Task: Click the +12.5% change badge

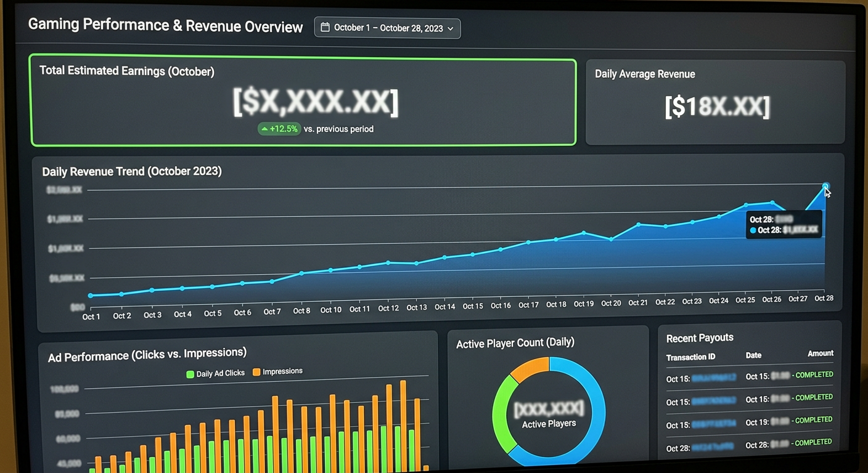Action: (279, 129)
